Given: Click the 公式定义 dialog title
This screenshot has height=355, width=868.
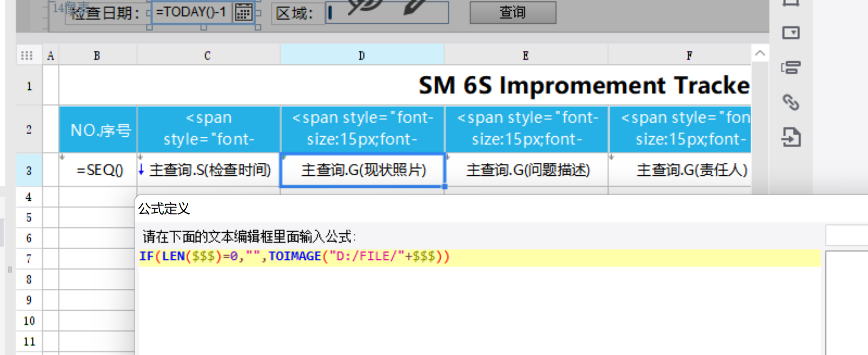Looking at the screenshot, I should click(x=164, y=209).
